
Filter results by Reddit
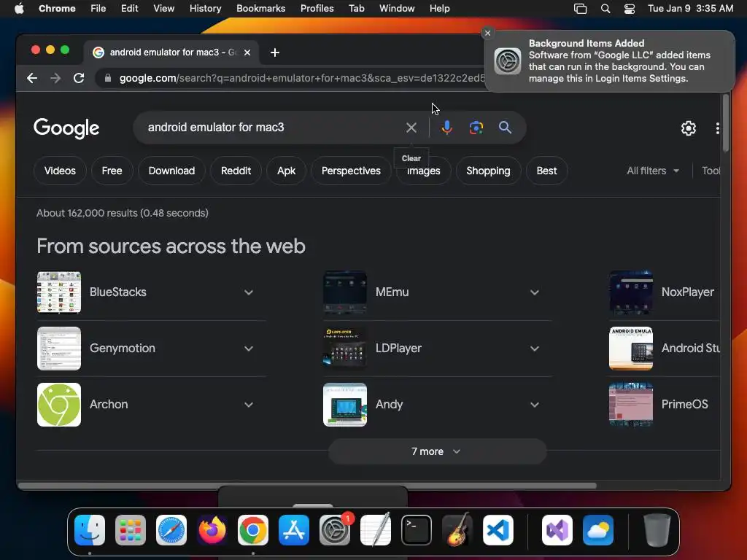tap(236, 171)
